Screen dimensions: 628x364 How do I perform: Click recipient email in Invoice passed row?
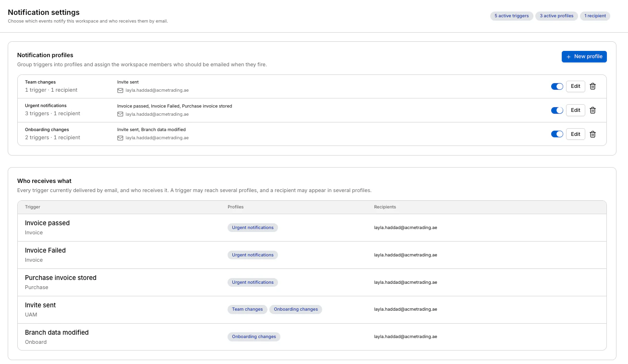pos(406,228)
